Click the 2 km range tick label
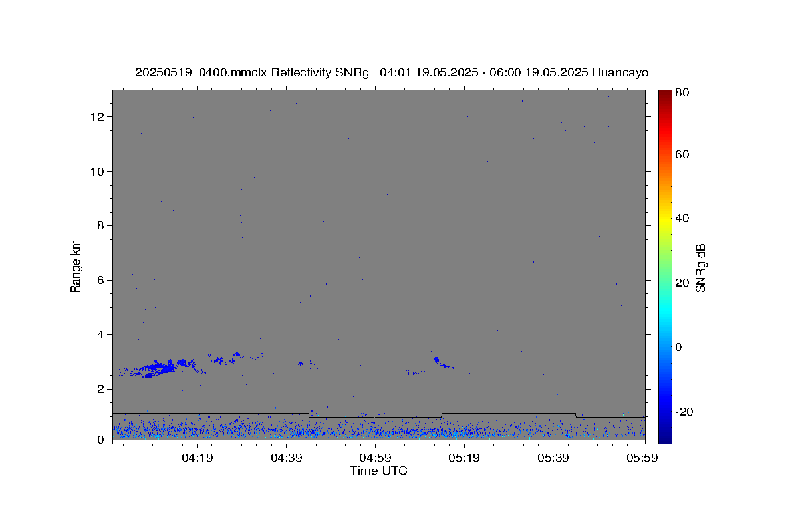 102,389
